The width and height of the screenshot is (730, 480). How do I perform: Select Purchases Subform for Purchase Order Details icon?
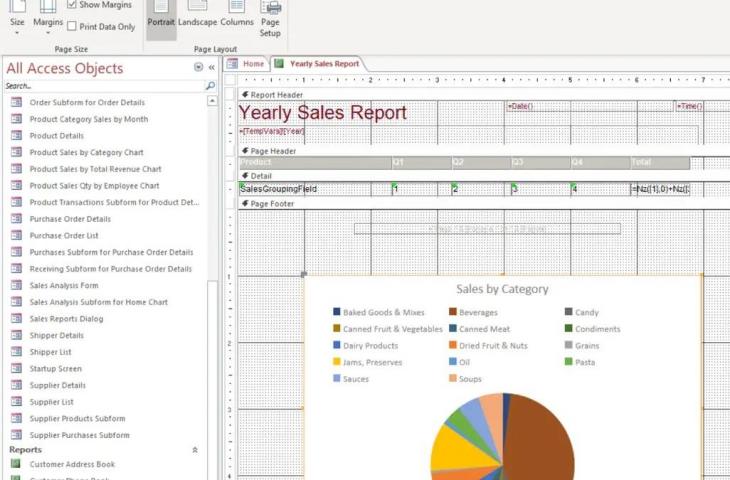pyautogui.click(x=16, y=252)
